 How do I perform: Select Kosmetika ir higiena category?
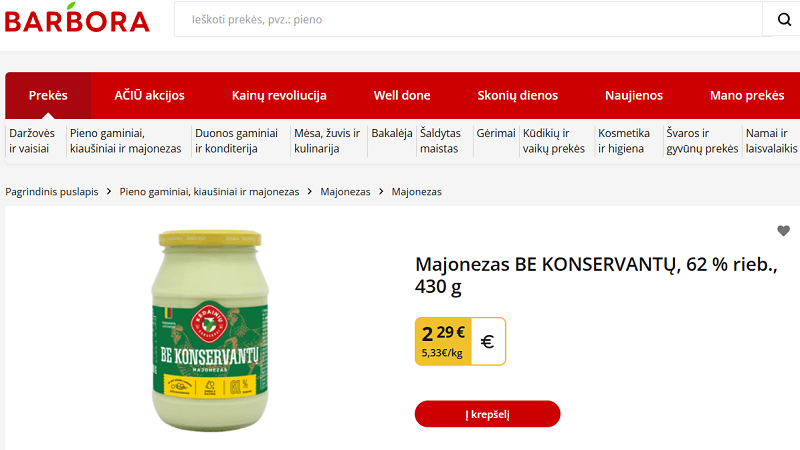point(624,141)
